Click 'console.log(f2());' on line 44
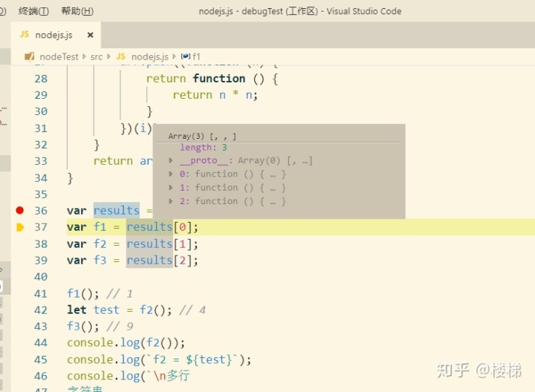 pyautogui.click(x=126, y=342)
